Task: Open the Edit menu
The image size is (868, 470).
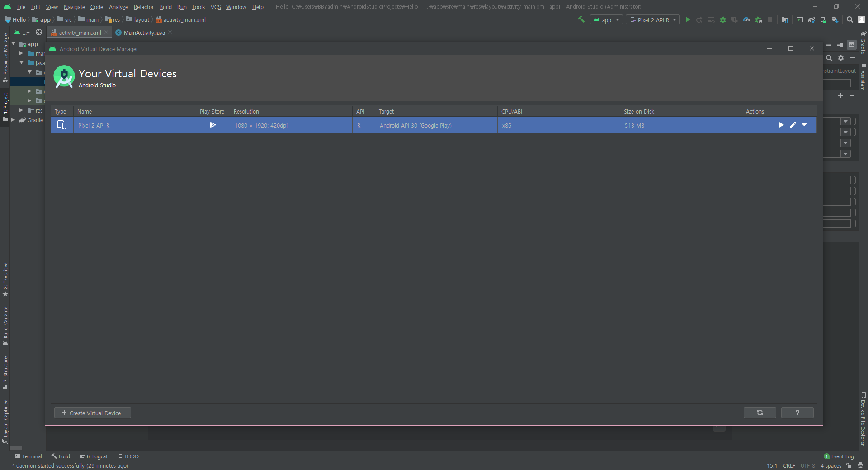Action: [36, 7]
